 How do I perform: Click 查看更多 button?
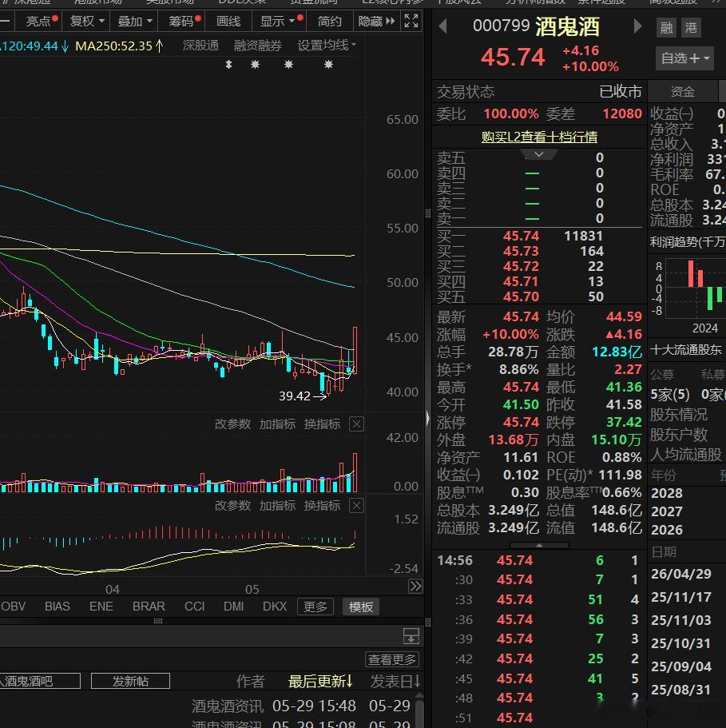392,659
